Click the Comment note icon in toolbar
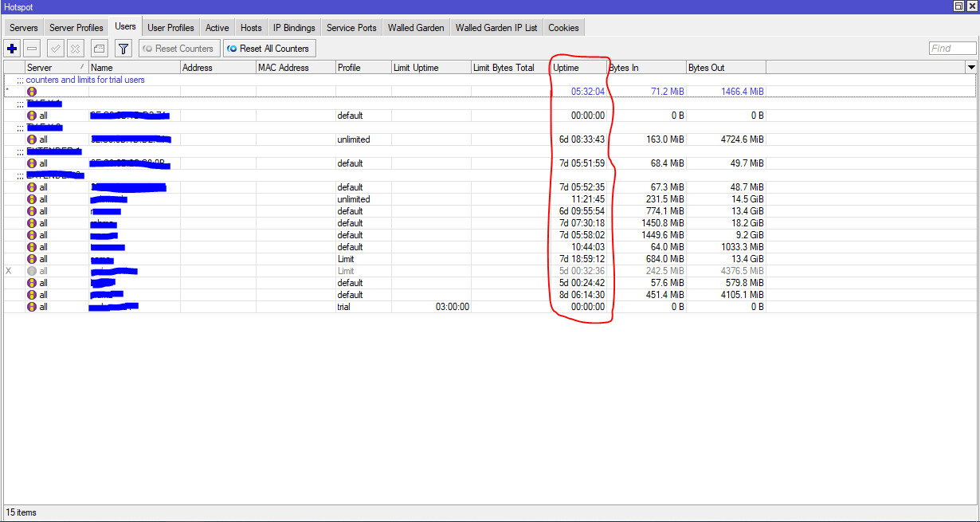 pyautogui.click(x=99, y=49)
